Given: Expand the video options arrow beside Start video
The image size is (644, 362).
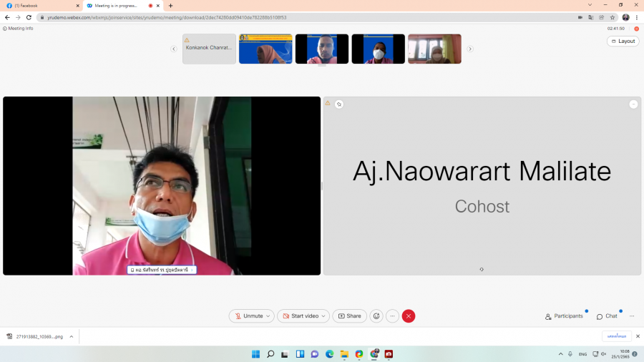Looking at the screenshot, I should [x=324, y=316].
